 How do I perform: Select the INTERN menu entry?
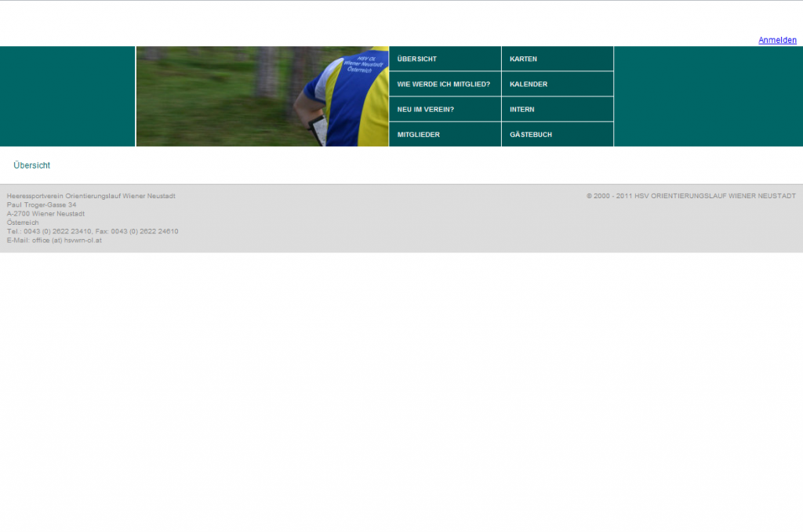coord(522,110)
